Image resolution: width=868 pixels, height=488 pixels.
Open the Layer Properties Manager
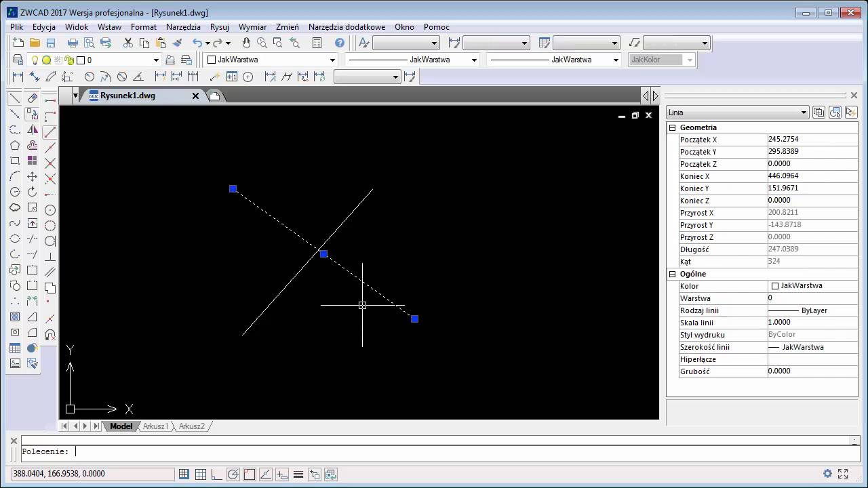tap(18, 60)
